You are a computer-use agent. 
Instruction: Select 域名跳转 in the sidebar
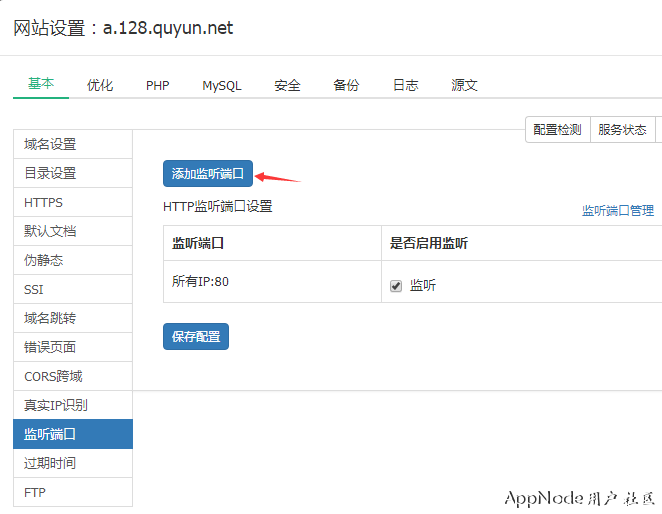50,318
